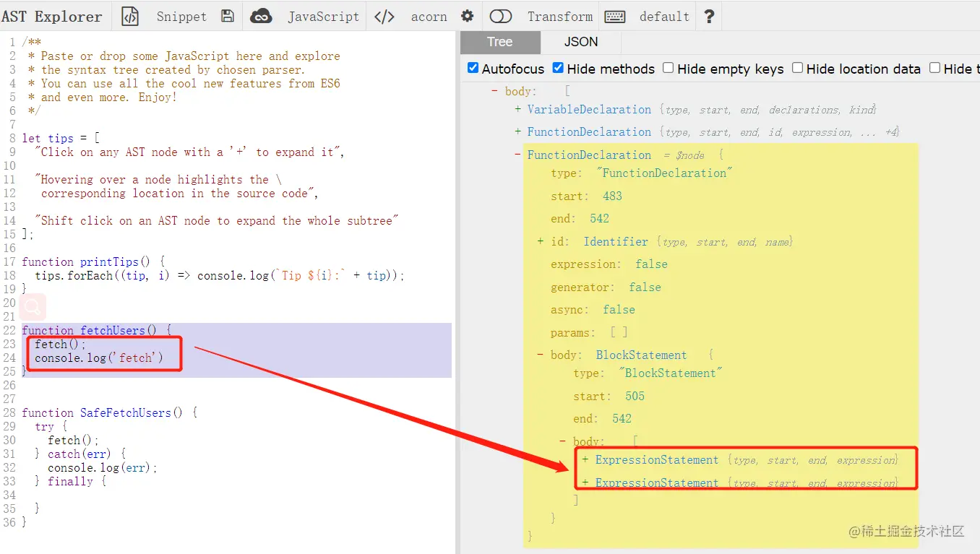Click the params: [ ] row
Viewport: 980px width, 554px height.
point(589,332)
